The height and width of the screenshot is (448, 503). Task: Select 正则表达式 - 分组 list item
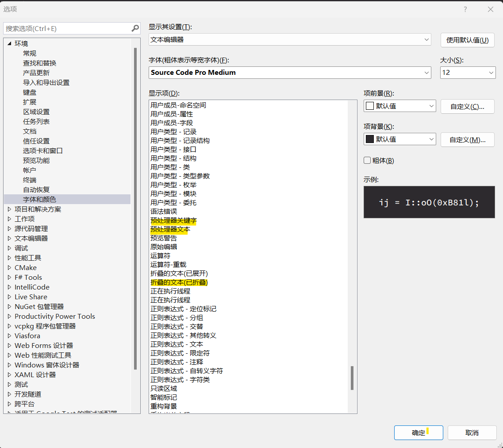tap(177, 318)
